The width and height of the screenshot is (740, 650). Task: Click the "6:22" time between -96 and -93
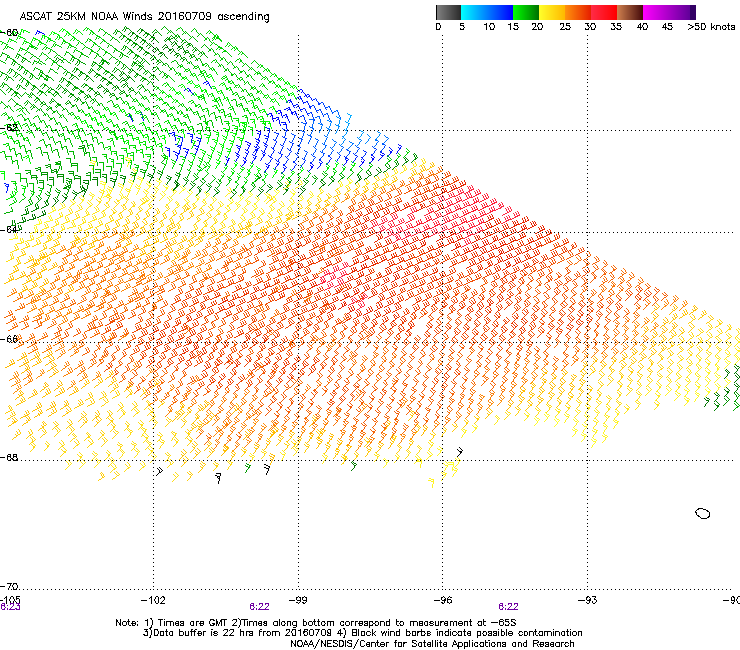(508, 607)
